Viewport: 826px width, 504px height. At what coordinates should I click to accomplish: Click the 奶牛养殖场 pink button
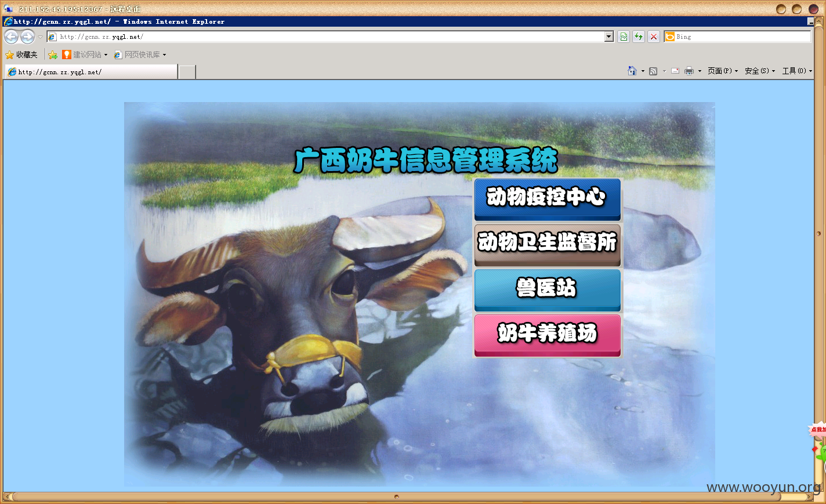(x=548, y=335)
